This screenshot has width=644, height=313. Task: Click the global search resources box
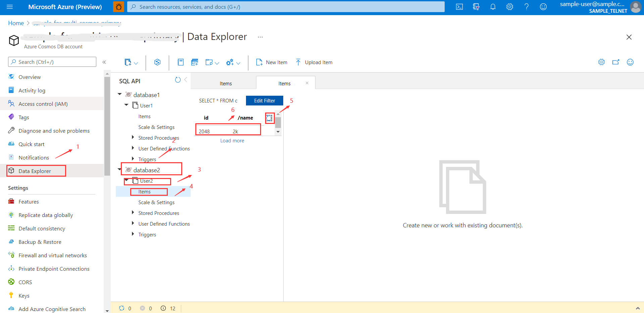(x=286, y=7)
